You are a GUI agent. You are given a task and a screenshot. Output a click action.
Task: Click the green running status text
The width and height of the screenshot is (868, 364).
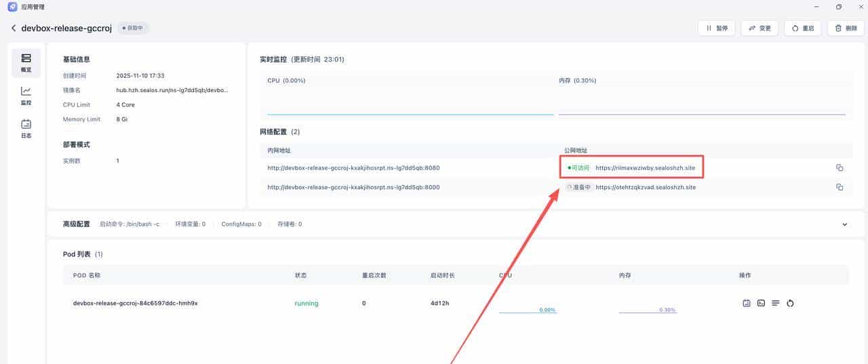point(307,303)
